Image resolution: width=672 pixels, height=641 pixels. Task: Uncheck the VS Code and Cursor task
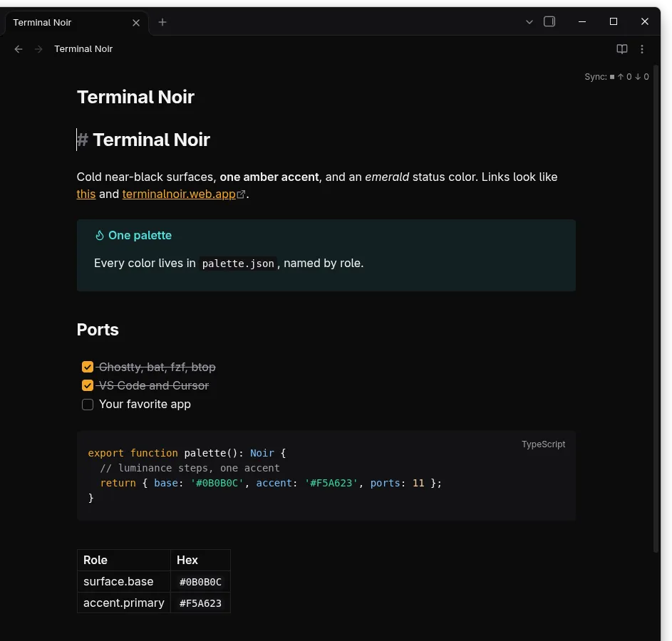coord(88,385)
